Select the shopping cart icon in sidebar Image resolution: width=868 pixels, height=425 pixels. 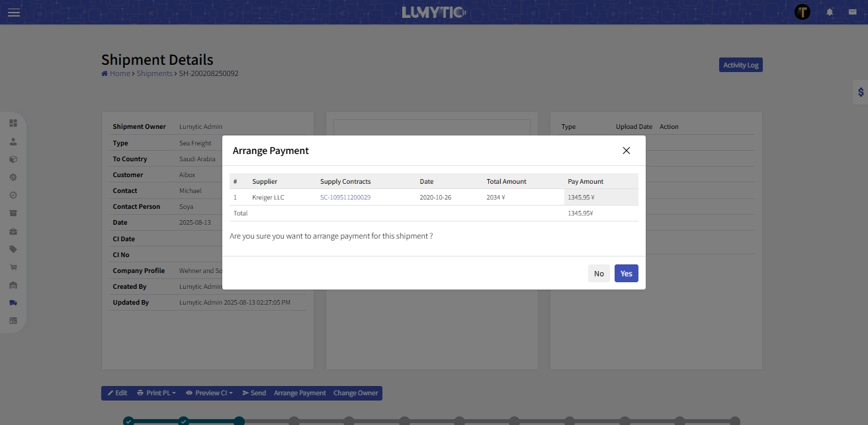tap(13, 266)
